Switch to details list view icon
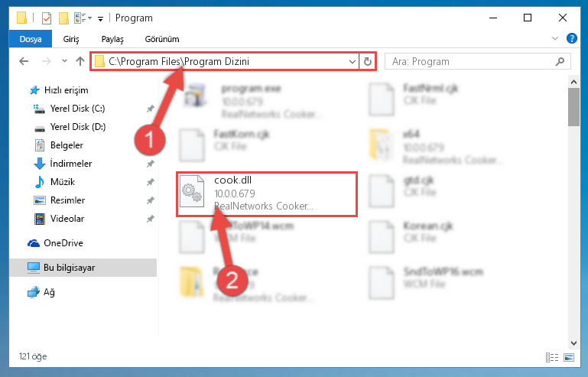Image resolution: width=588 pixels, height=377 pixels. point(552,357)
